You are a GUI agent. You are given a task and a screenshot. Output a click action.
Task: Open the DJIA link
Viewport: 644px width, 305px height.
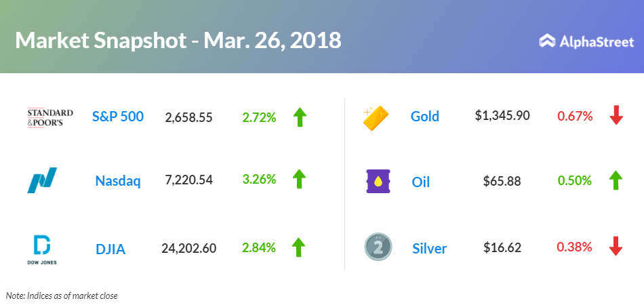(111, 248)
